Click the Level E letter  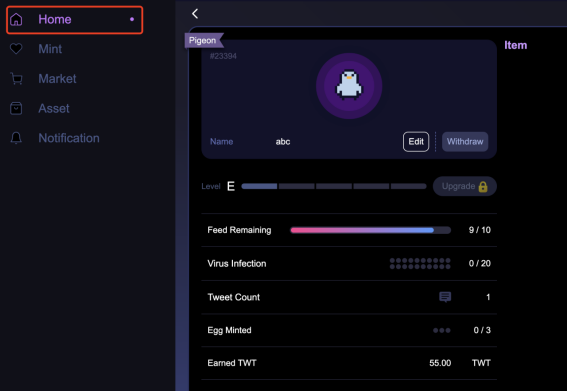(x=231, y=186)
